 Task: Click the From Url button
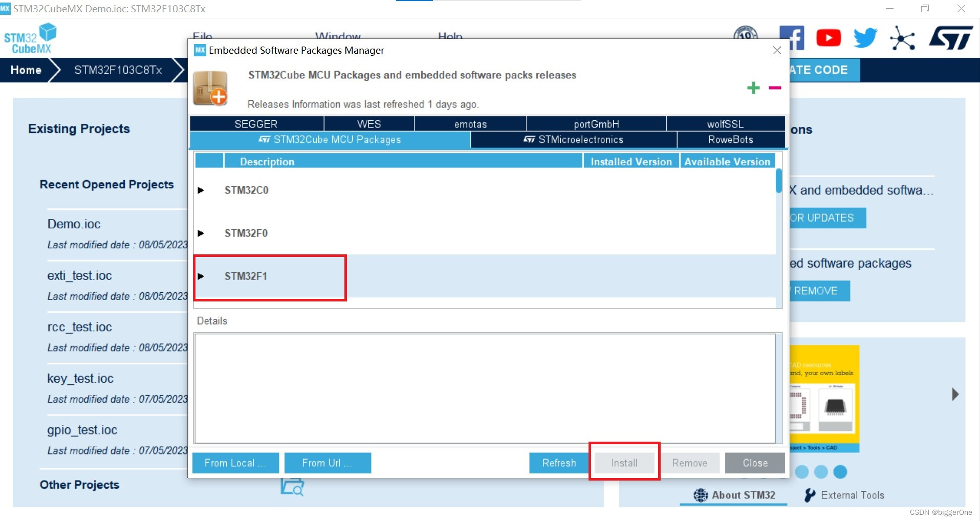(x=328, y=463)
